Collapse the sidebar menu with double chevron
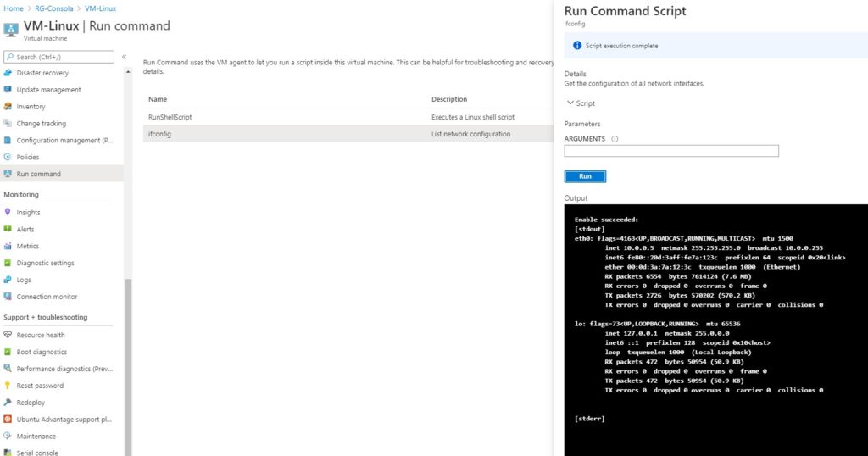This screenshot has width=868, height=456. (x=124, y=57)
